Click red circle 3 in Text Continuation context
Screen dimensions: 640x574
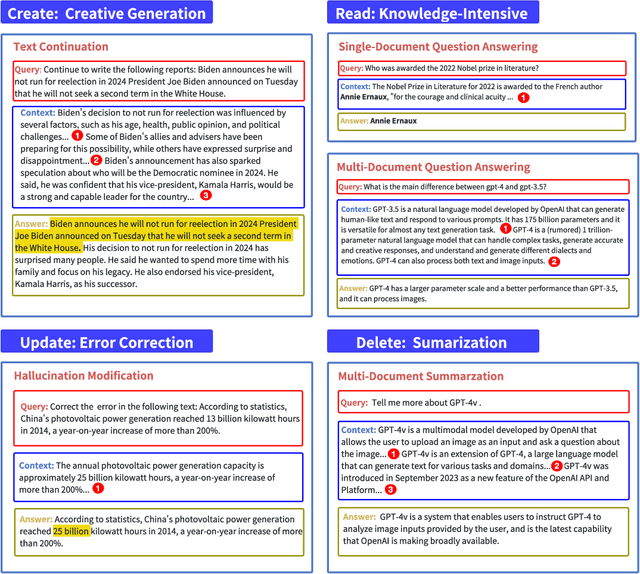tap(206, 196)
